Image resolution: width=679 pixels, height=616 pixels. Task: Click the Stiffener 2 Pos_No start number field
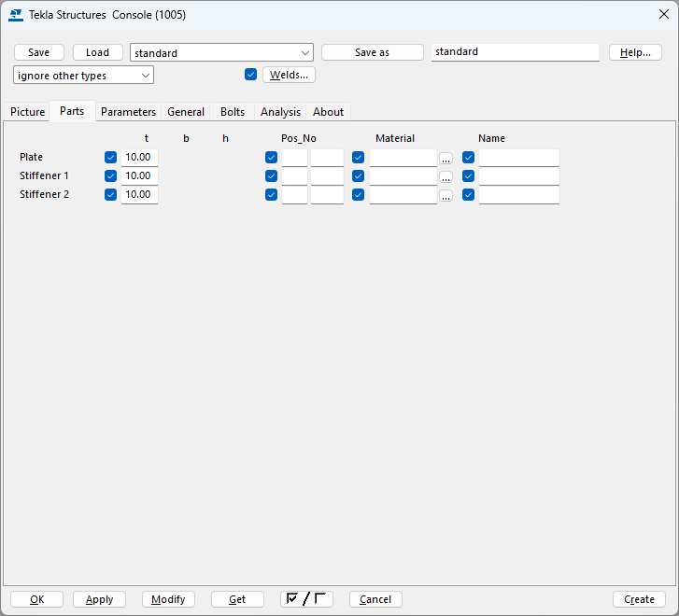tap(327, 194)
